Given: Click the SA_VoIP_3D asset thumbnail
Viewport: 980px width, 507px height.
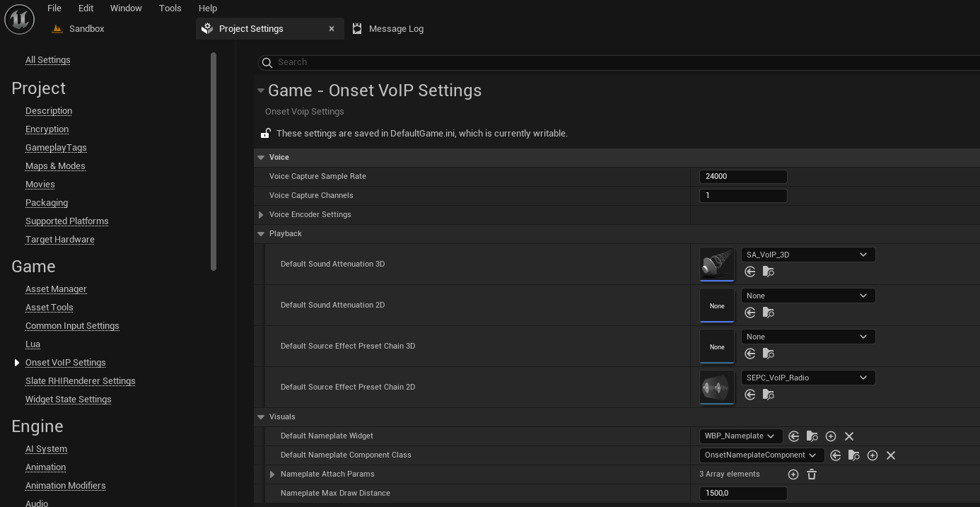Looking at the screenshot, I should [717, 264].
